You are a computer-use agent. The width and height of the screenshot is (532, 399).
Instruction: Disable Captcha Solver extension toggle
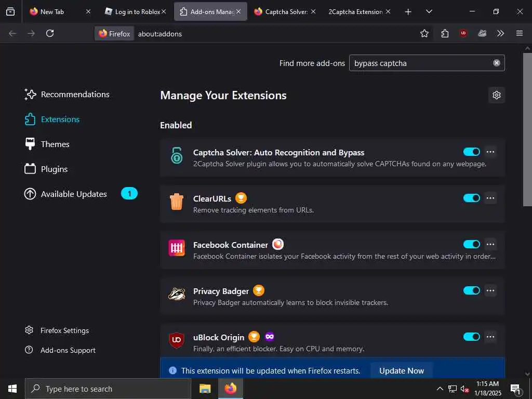(472, 152)
